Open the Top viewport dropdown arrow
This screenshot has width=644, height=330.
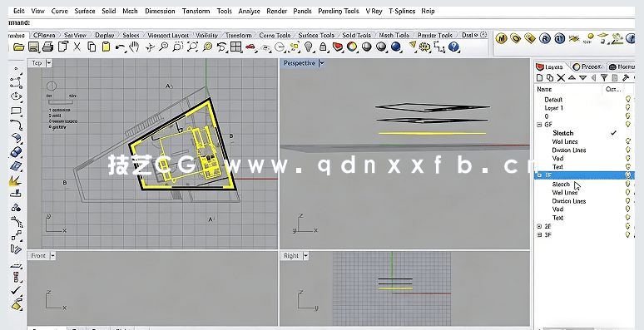(x=49, y=63)
